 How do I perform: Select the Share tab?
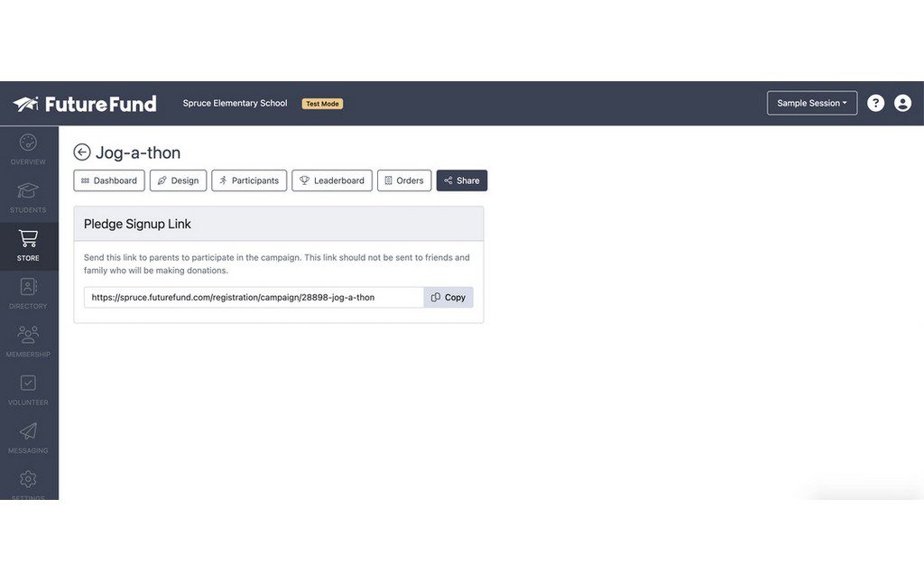(x=462, y=180)
